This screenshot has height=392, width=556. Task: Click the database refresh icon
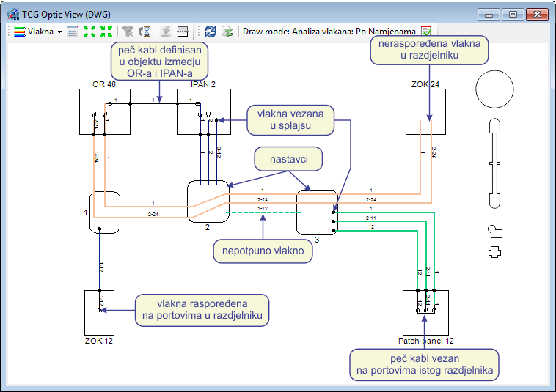pyautogui.click(x=227, y=32)
